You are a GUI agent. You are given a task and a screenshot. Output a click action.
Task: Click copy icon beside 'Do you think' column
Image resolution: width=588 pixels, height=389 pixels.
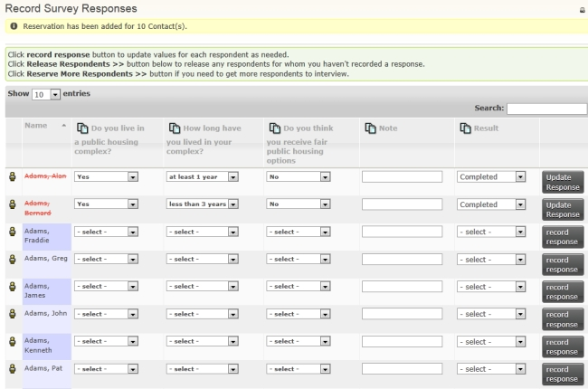(275, 128)
